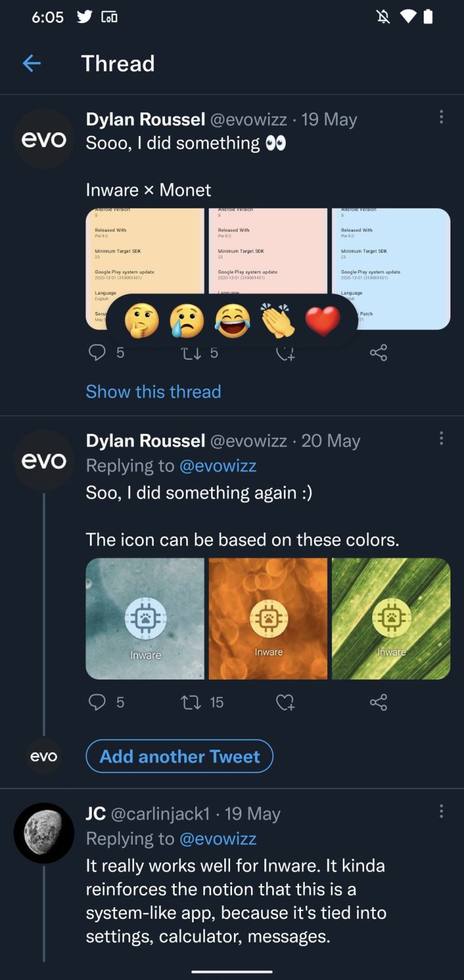Open the overflow menu on the 19 May tweet
464x980 pixels.
(x=441, y=117)
